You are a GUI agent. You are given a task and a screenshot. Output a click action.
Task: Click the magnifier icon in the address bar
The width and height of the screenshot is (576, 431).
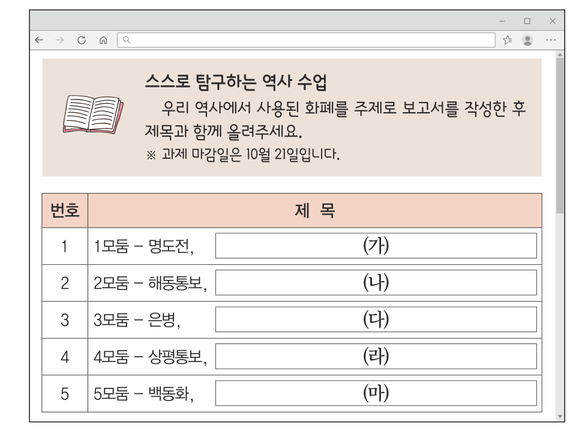126,39
